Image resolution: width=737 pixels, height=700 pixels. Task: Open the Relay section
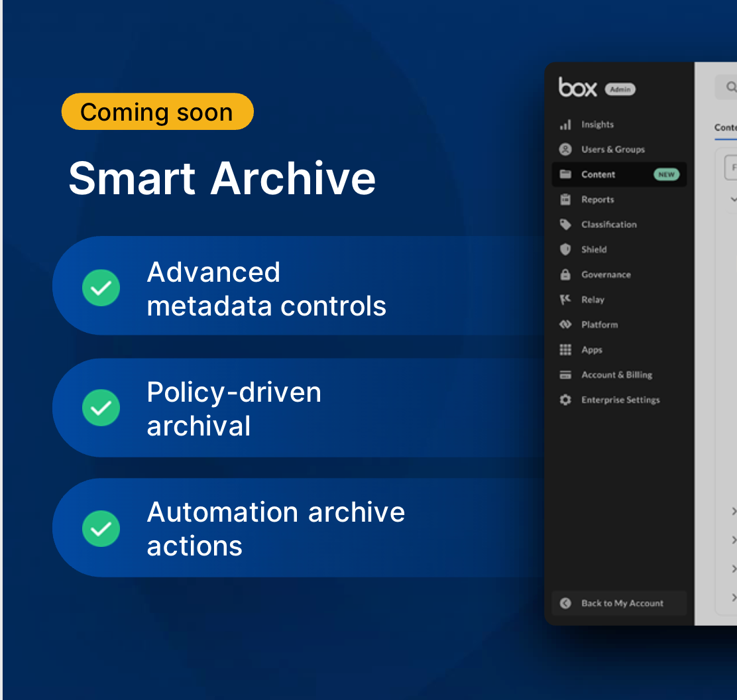593,300
